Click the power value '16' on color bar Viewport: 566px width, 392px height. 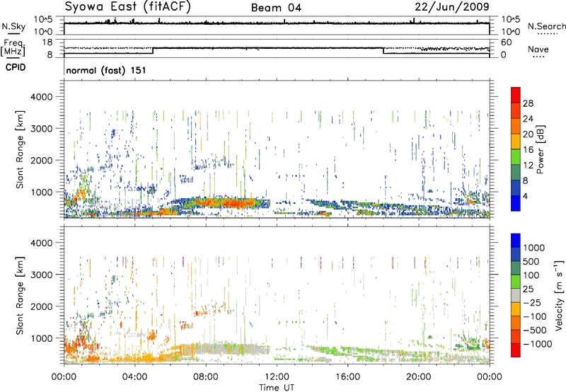point(528,150)
